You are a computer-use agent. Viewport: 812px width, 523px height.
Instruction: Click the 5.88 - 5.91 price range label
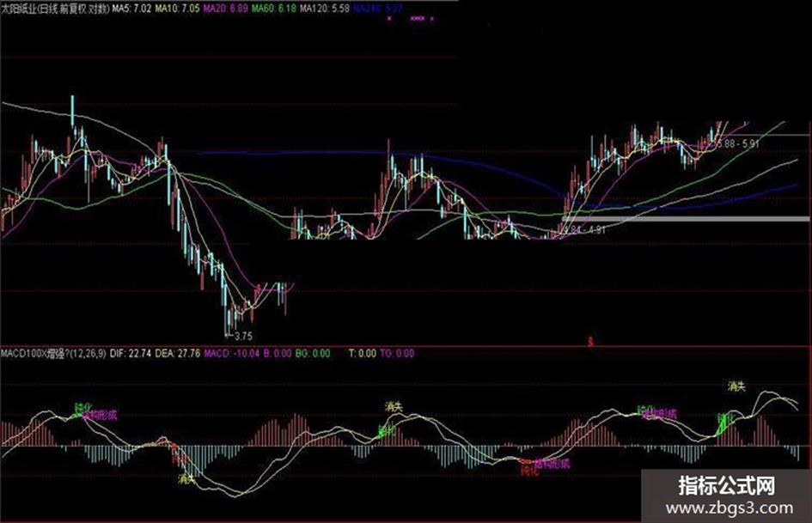coord(738,143)
